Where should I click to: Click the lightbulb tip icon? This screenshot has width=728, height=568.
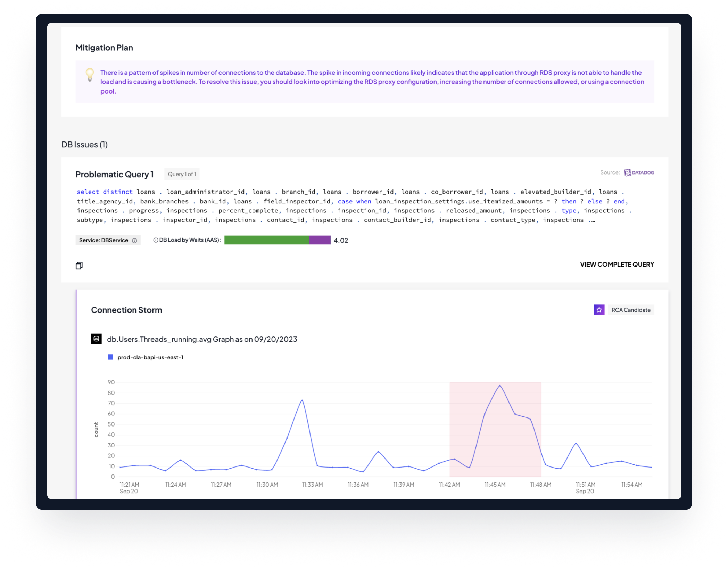(x=90, y=75)
